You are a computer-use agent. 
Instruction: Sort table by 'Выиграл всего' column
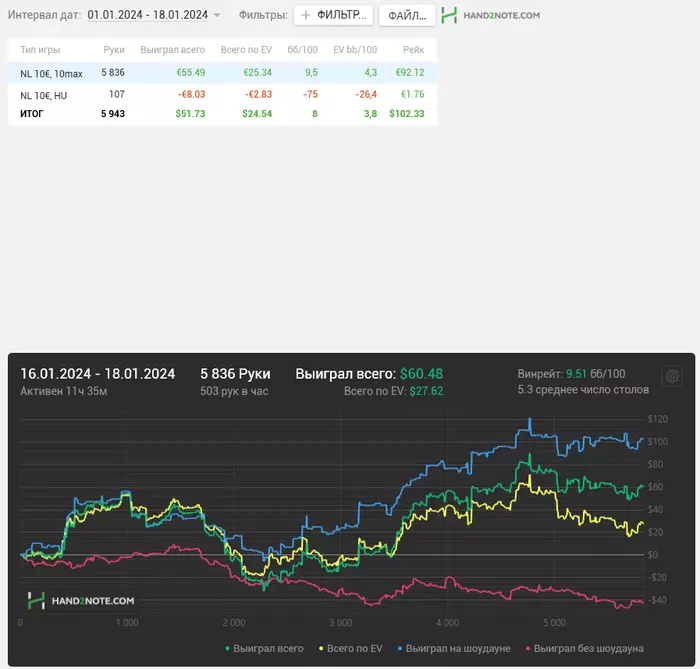tap(173, 50)
